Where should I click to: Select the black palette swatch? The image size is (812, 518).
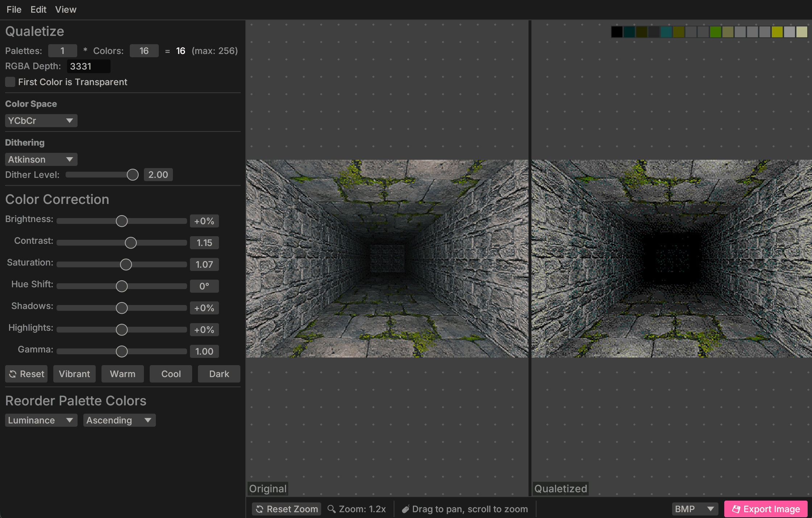coord(617,32)
